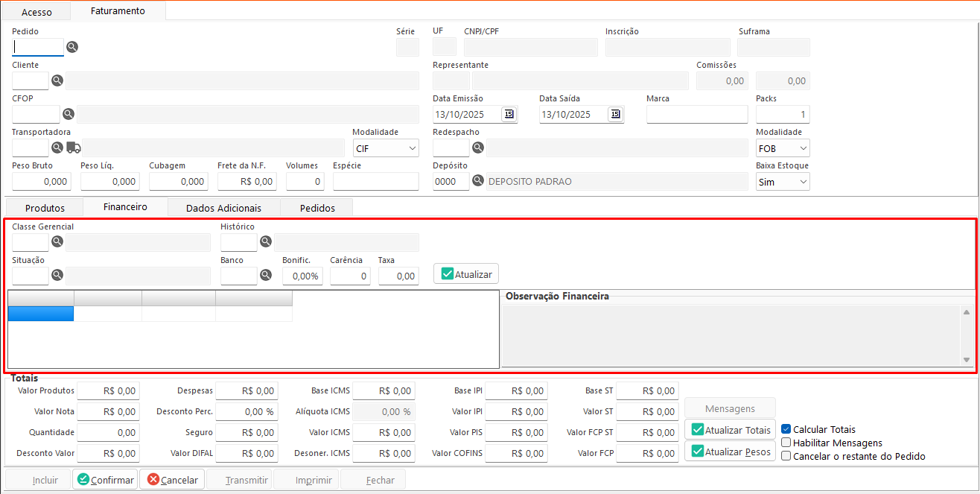Uncheck the Calcular Totais checkbox
Screen dimensions: 980x494
(x=786, y=429)
